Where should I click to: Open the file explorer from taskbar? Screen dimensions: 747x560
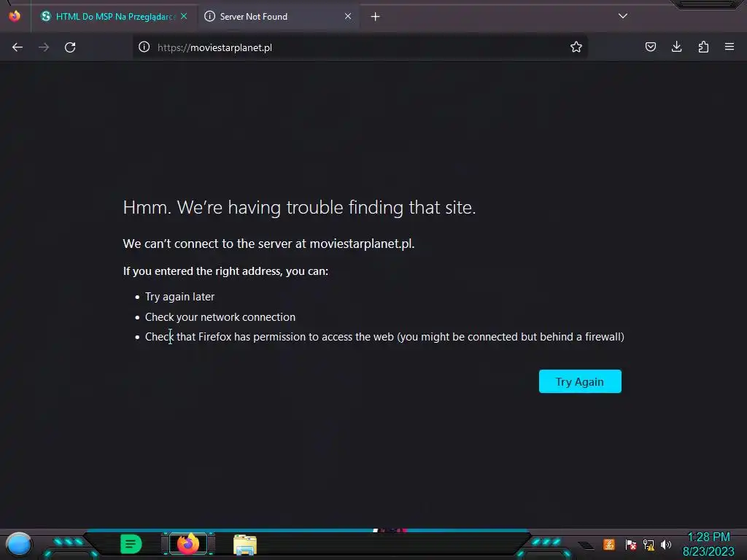pos(245,545)
